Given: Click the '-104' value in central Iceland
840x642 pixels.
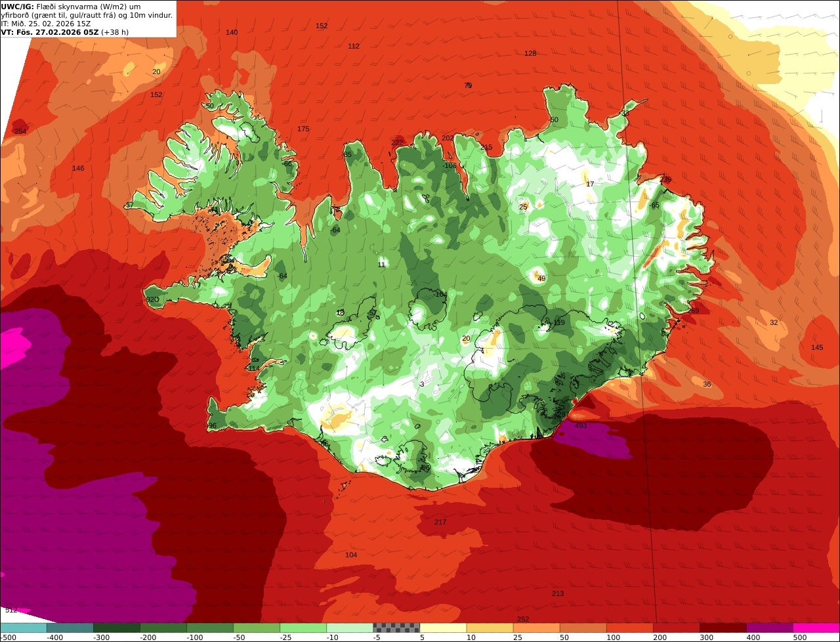Looking at the screenshot, I should [x=440, y=295].
